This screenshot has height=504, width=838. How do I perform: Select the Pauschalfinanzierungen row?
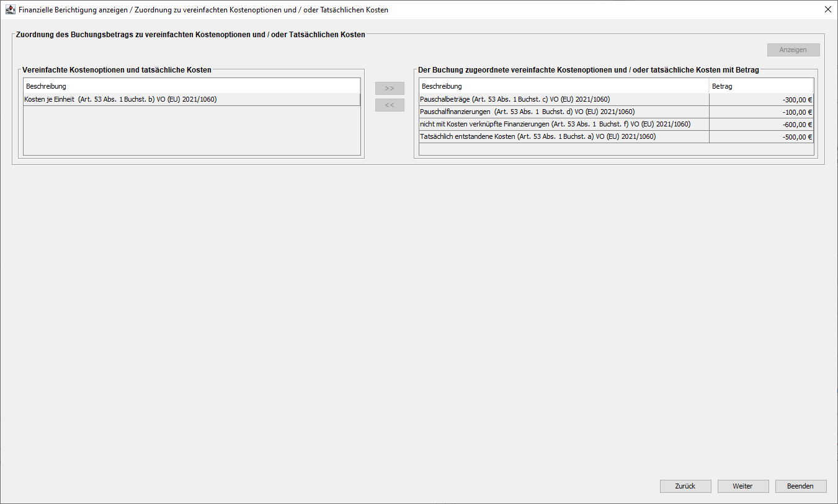point(563,112)
